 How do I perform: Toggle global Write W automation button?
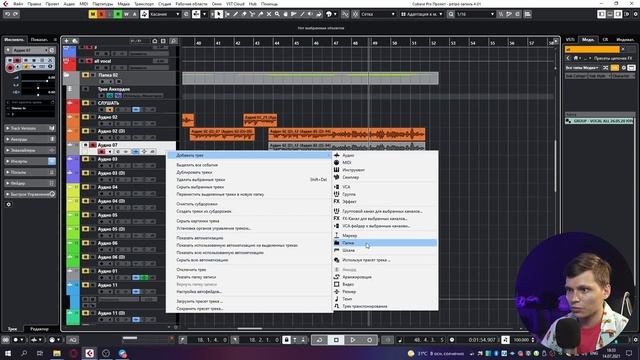coord(126,14)
